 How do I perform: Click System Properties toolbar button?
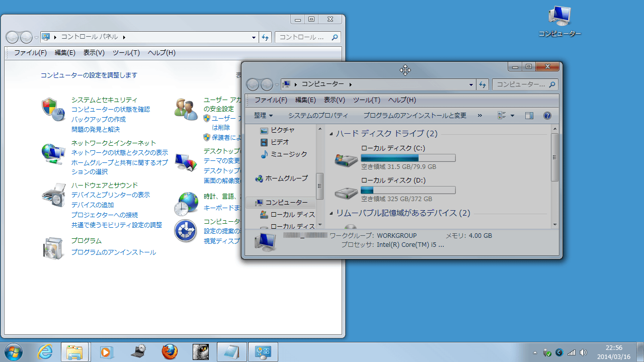pos(318,116)
